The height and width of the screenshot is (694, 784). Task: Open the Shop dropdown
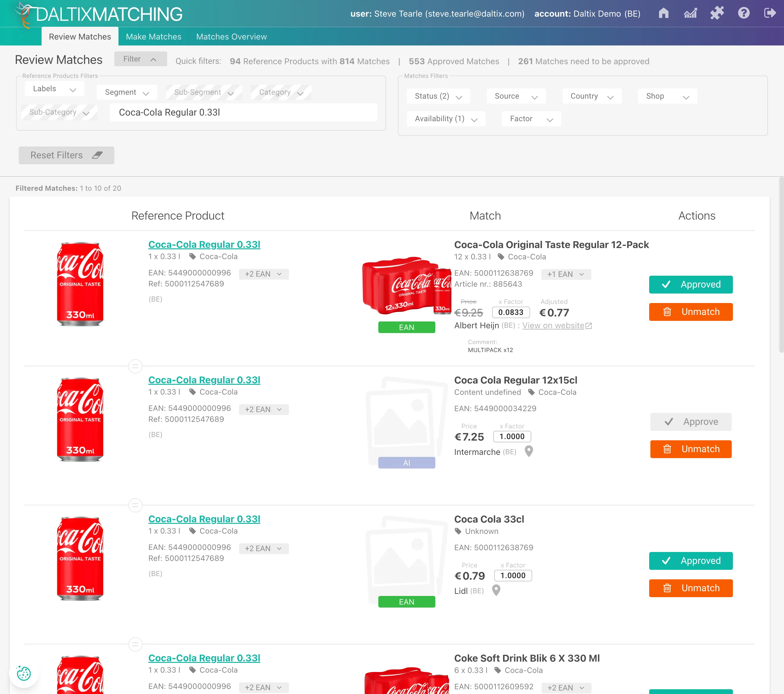[x=667, y=96]
